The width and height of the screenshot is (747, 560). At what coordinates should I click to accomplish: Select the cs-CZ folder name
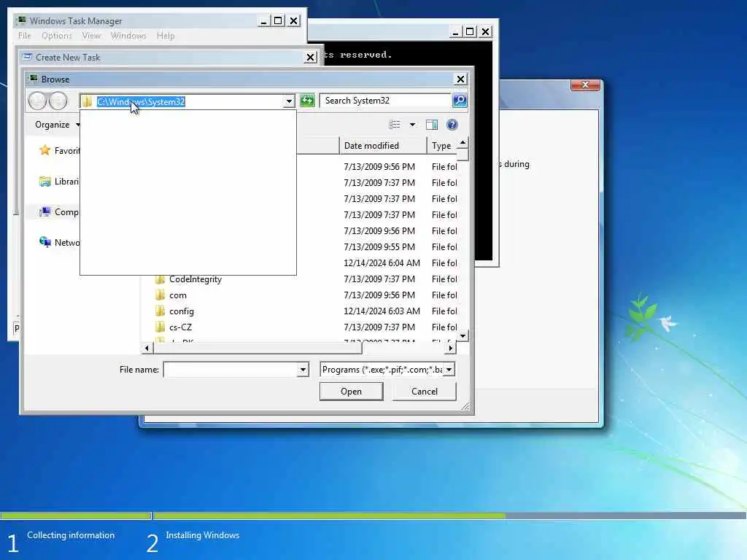click(181, 327)
